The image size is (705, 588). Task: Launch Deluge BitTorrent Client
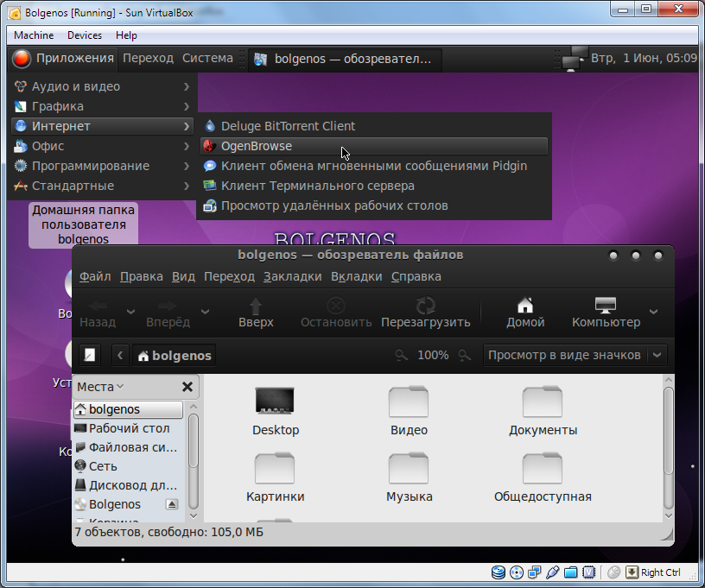coord(374,126)
